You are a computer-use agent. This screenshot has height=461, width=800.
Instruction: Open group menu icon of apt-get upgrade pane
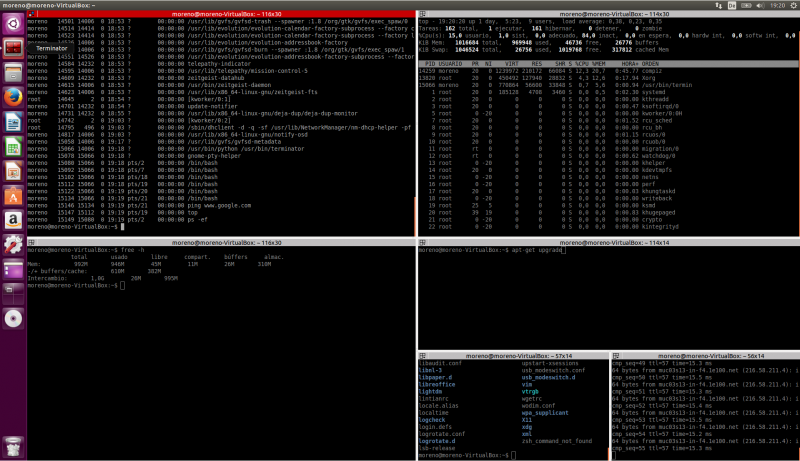coord(422,243)
